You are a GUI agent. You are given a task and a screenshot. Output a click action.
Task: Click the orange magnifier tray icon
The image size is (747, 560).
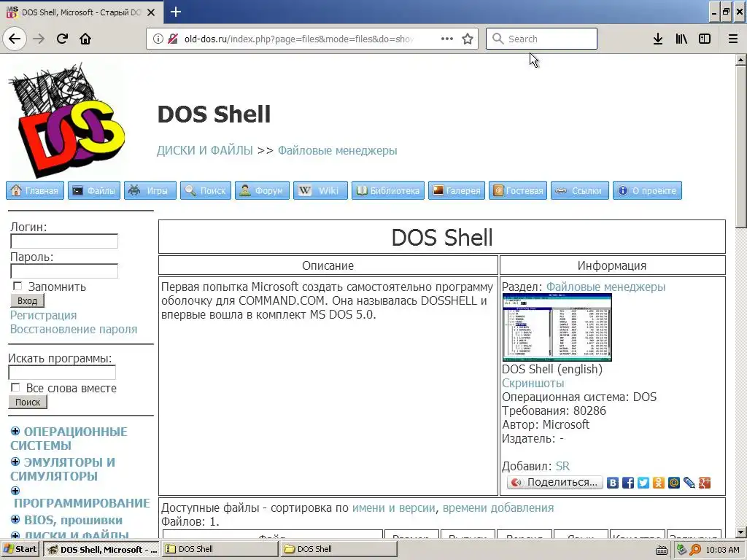point(695,550)
